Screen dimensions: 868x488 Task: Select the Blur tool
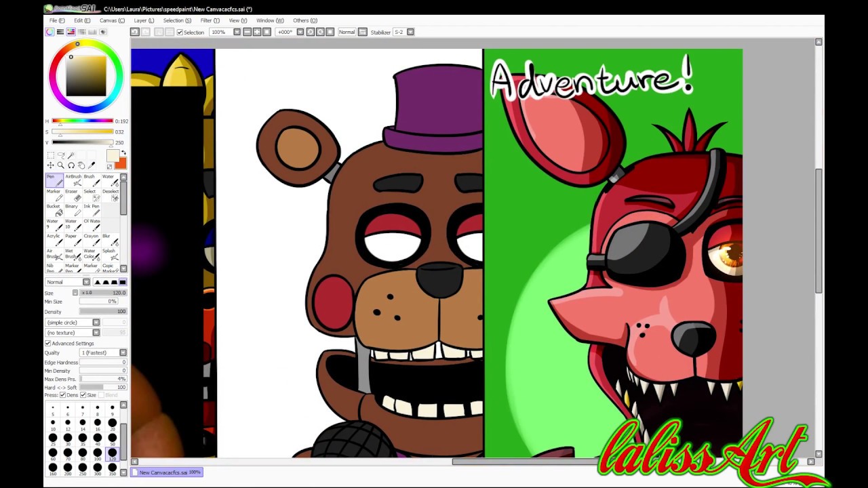[x=110, y=241]
